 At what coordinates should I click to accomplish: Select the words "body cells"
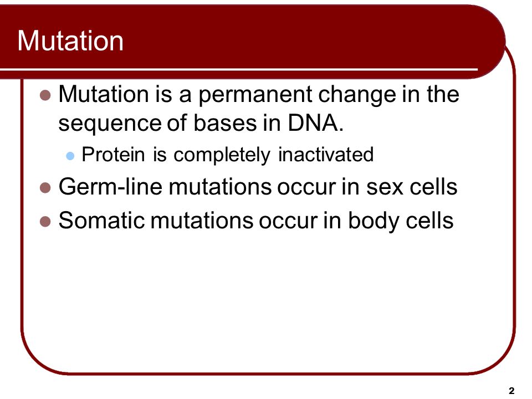[401, 221]
